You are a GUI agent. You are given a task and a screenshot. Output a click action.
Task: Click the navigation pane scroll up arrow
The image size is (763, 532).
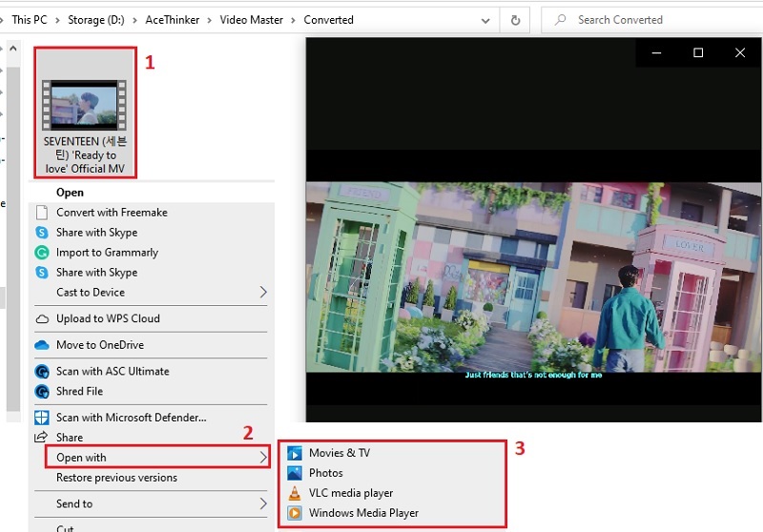[x=13, y=49]
